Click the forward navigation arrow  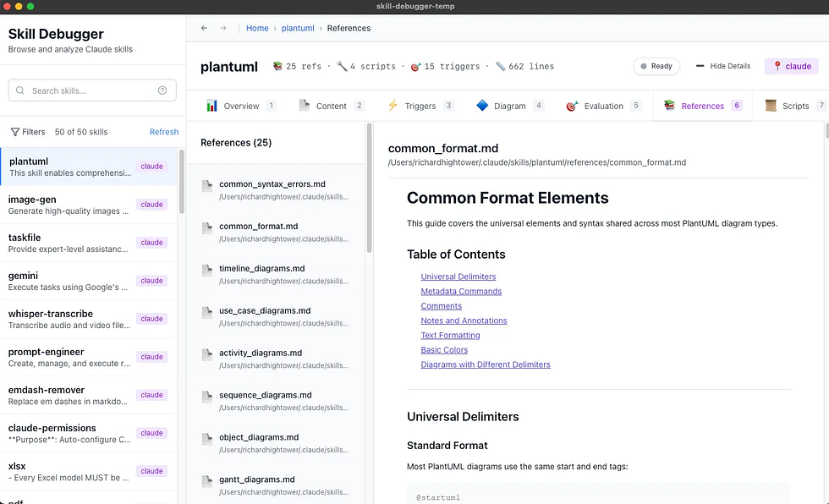[x=223, y=28]
